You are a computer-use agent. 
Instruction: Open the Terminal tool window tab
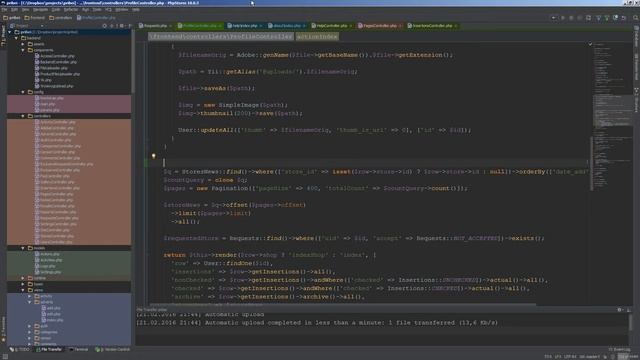[x=78, y=349]
